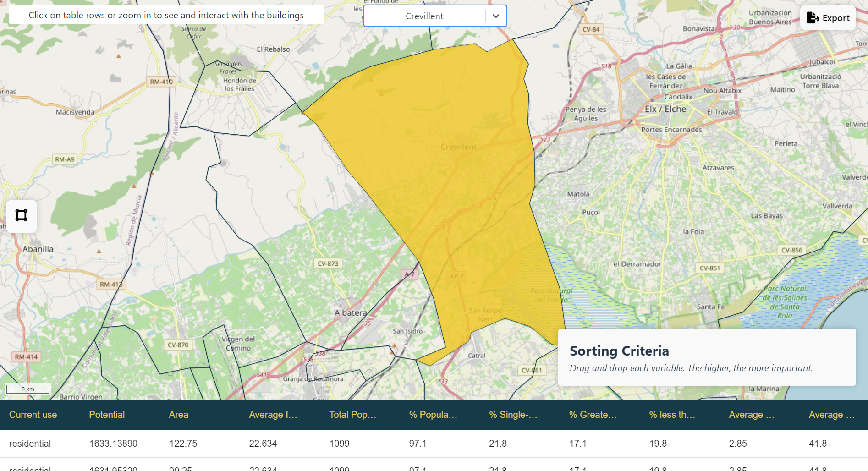Select the table cell 1633.13890
Image resolution: width=868 pixels, height=471 pixels.
click(x=113, y=444)
